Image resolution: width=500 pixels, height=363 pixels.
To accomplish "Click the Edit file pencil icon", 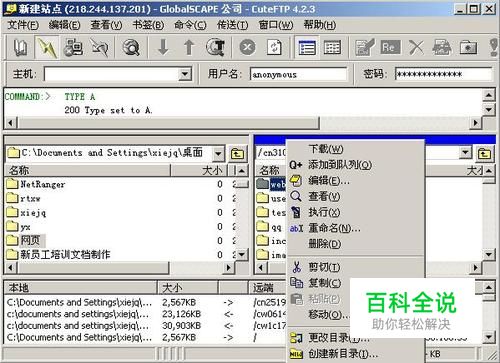I will coord(364,48).
